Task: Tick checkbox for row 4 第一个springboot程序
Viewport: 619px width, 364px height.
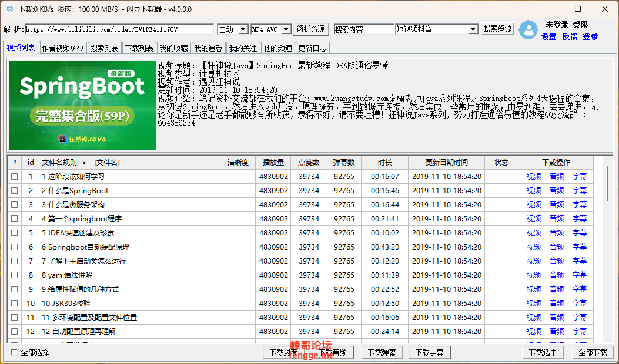Action: tap(15, 219)
